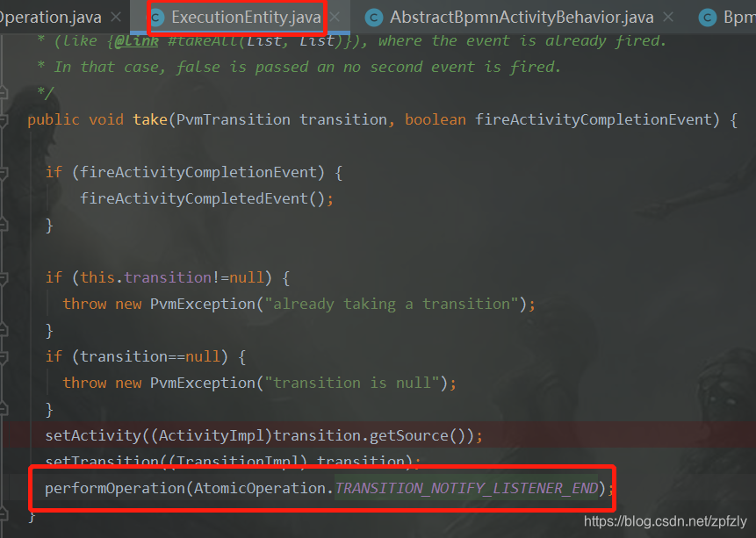Open the AbstractBpmnActivityBehavior.java tab

pyautogui.click(x=522, y=18)
